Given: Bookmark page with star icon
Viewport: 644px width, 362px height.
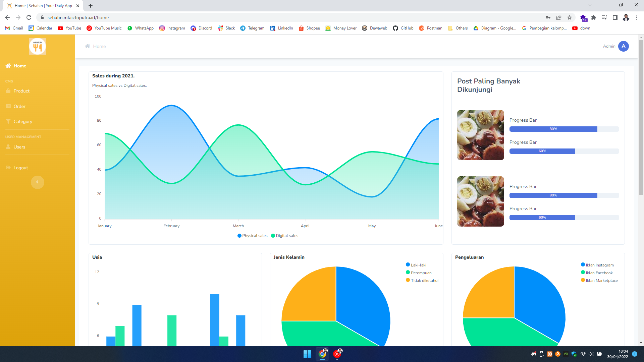Looking at the screenshot, I should (x=570, y=17).
